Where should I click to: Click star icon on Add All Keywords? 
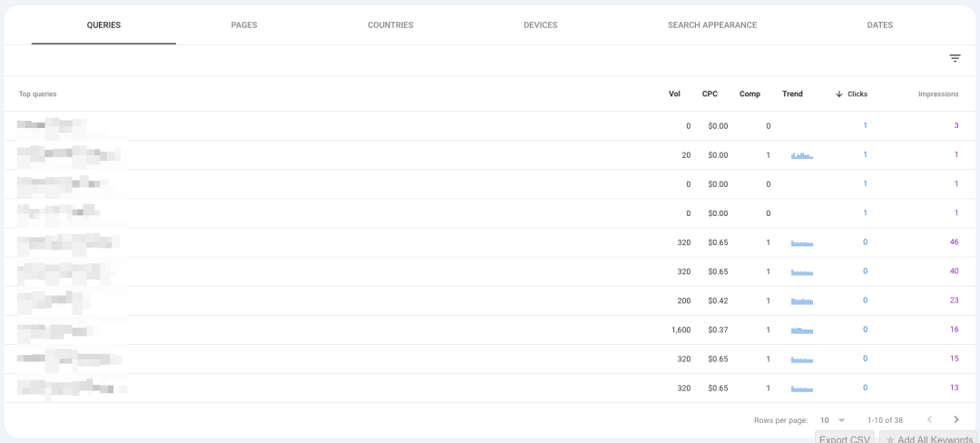(x=890, y=439)
